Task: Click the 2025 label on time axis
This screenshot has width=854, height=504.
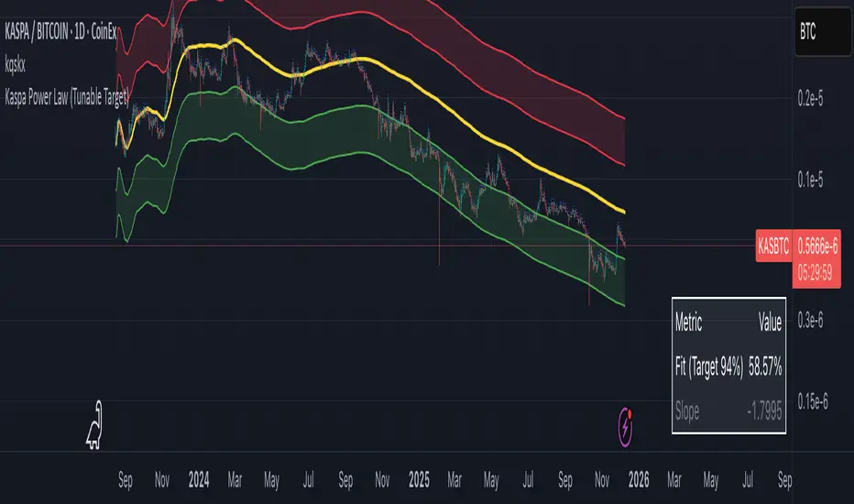Action: pyautogui.click(x=419, y=480)
